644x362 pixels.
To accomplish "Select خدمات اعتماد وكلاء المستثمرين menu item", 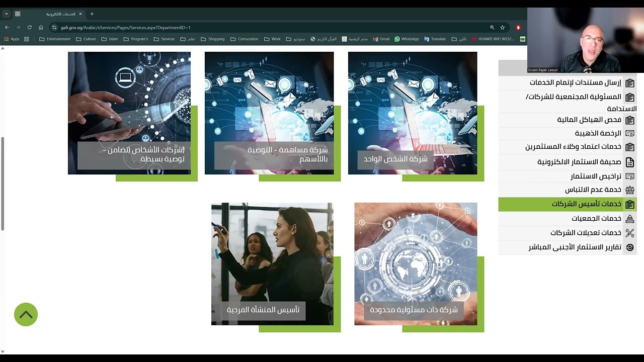I will point(568,147).
